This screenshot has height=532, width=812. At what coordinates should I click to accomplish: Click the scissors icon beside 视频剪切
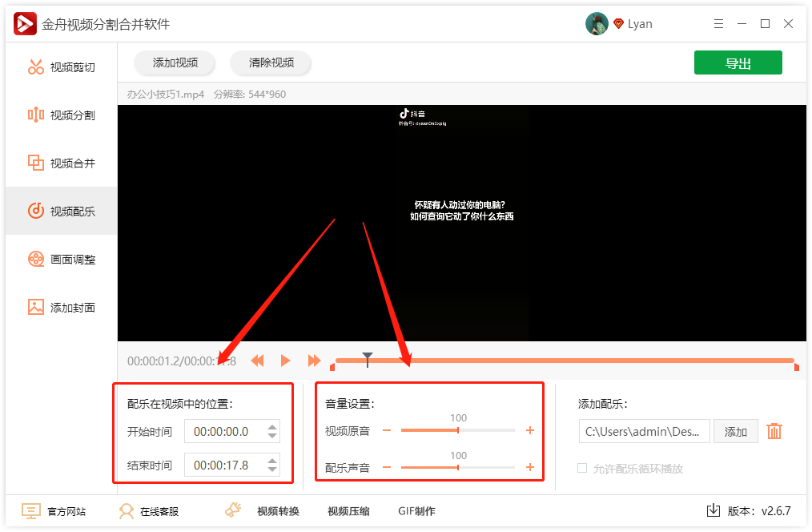tap(36, 66)
